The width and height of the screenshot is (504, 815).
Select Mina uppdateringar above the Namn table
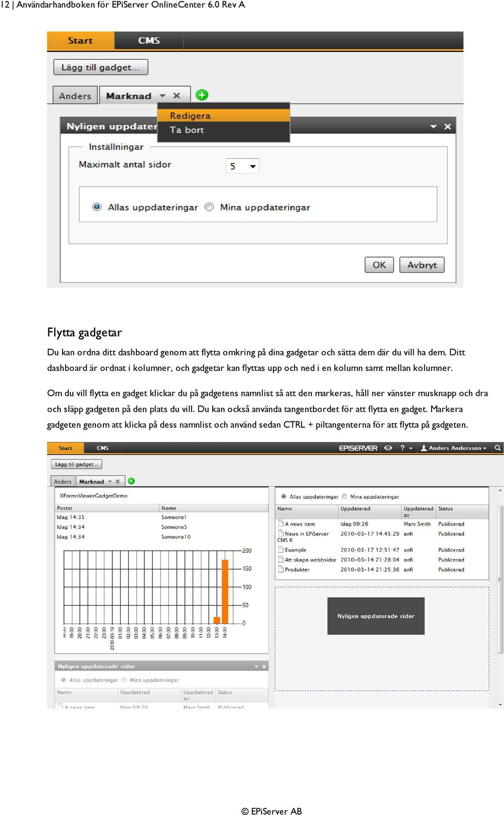pyautogui.click(x=344, y=497)
